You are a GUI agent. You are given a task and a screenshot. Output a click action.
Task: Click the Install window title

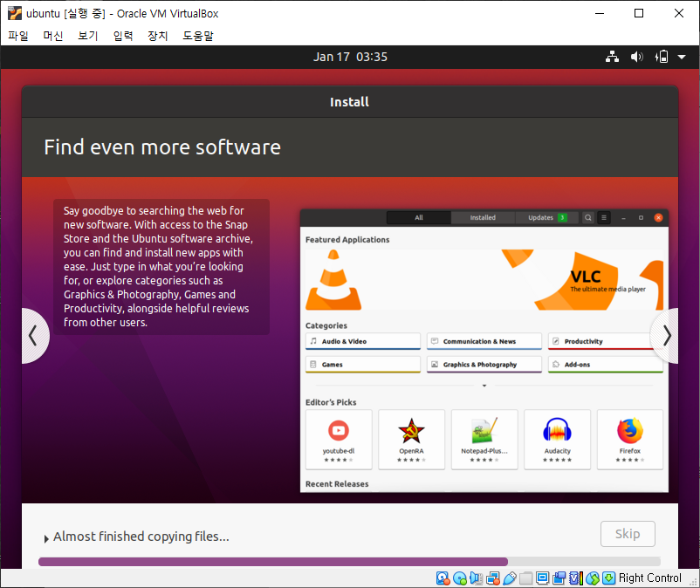[x=349, y=102]
